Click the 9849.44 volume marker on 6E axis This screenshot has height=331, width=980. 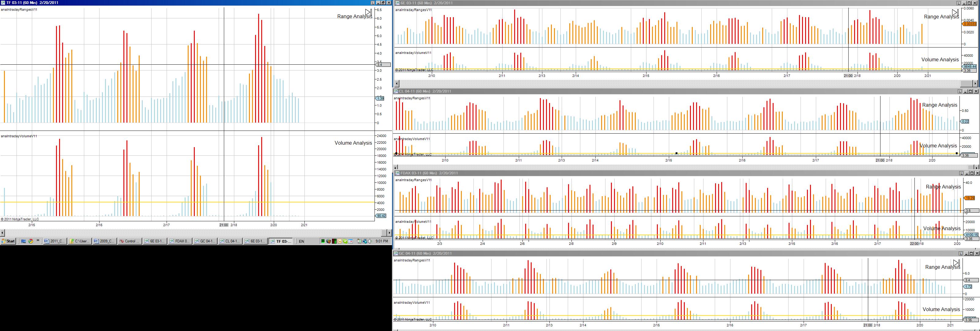(969, 67)
